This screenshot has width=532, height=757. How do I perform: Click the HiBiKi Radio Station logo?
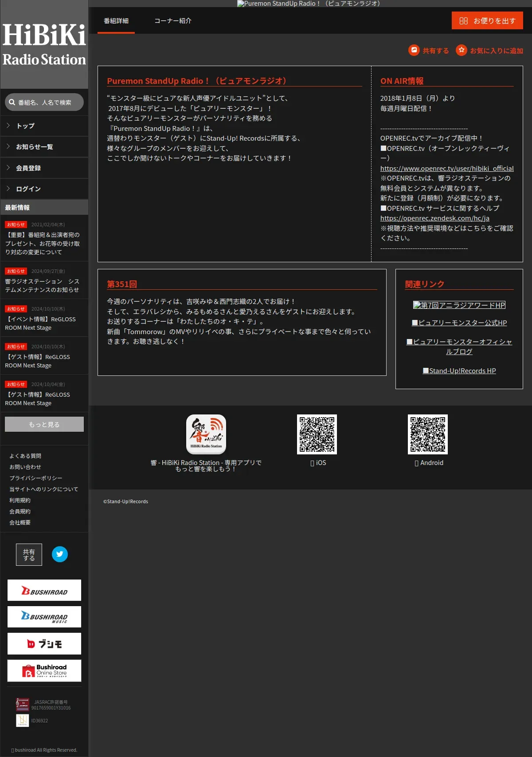tap(44, 44)
